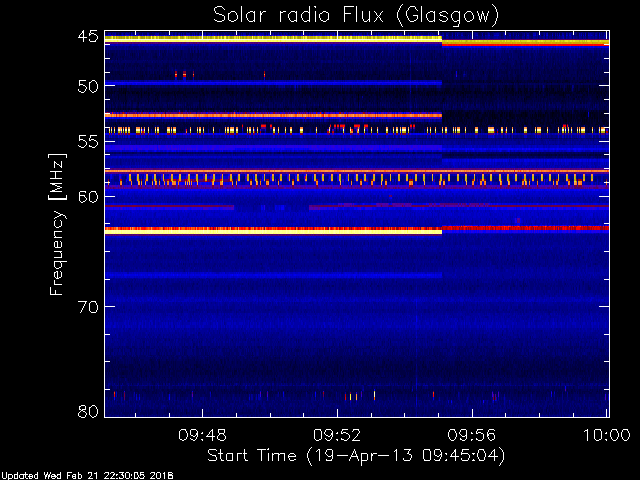640x480 pixels.
Task: Select the "Start Time (19-Apr-13 09:45:04)" label
Action: pyautogui.click(x=356, y=456)
